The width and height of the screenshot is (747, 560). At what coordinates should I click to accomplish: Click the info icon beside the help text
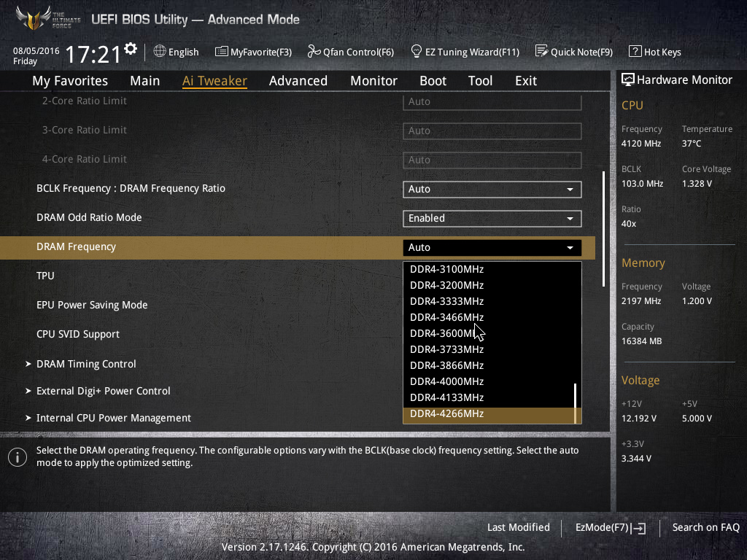[x=18, y=457]
